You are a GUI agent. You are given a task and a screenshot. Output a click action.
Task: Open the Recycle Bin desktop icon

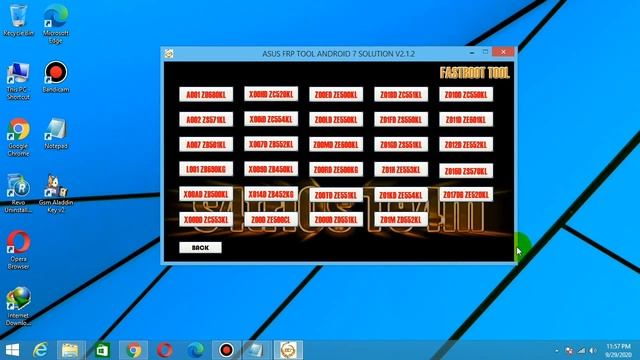(18, 20)
